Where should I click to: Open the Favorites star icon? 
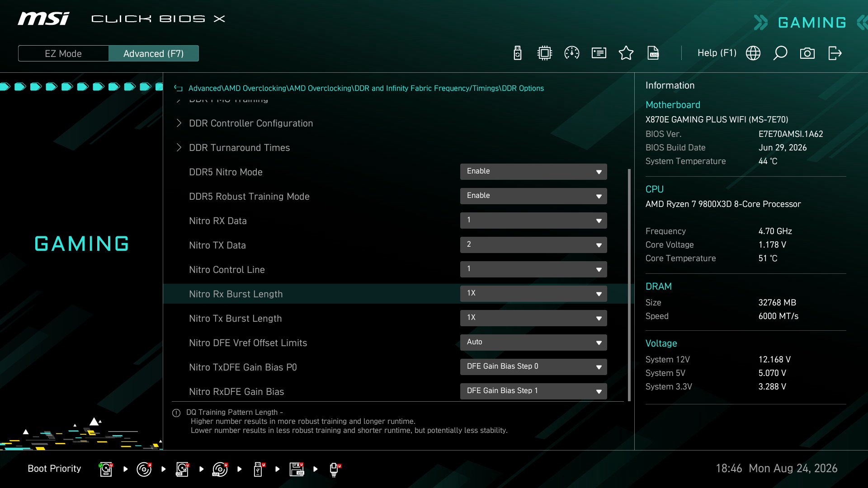tap(626, 53)
